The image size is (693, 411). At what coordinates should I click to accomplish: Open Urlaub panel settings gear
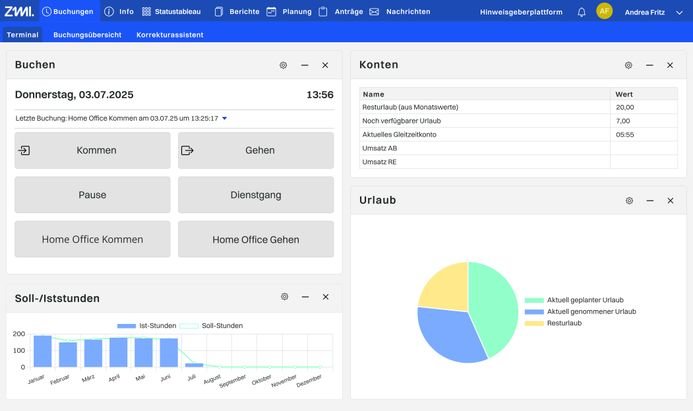point(629,201)
